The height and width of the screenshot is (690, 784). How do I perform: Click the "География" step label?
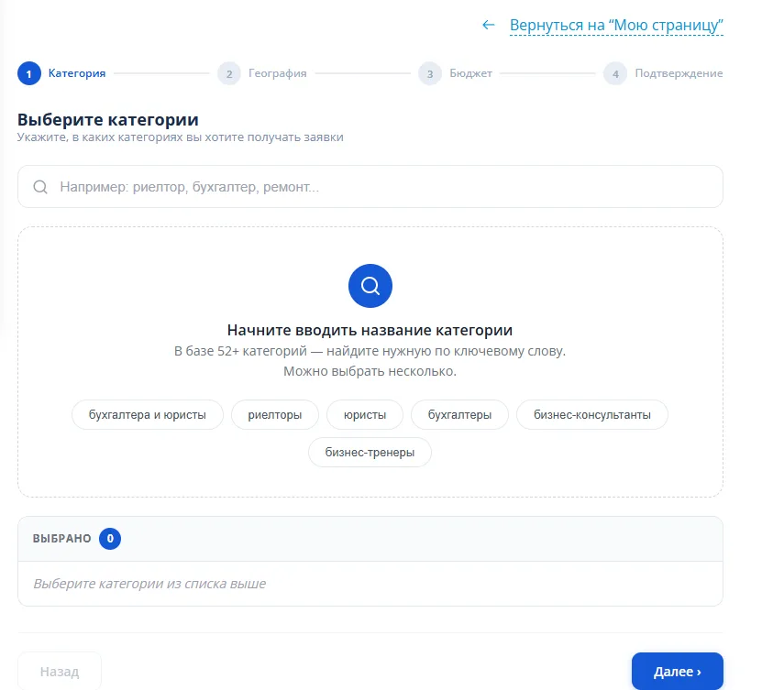click(278, 73)
